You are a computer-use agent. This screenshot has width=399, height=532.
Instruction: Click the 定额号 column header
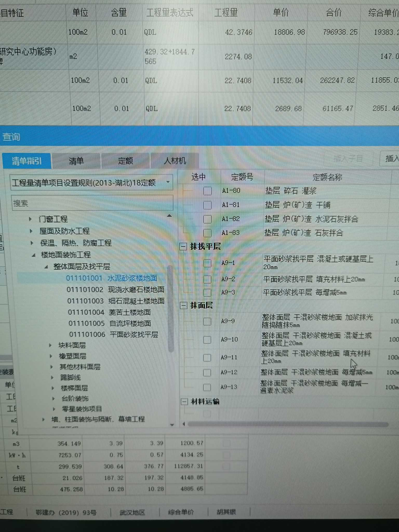pos(242,177)
